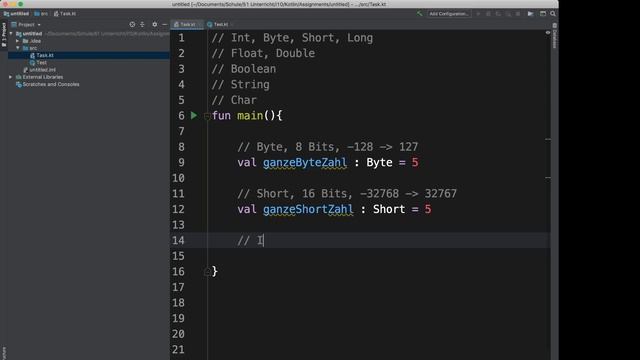Image resolution: width=640 pixels, height=360 pixels.
Task: Collapse the untitled project root node
Action: (x=11, y=33)
